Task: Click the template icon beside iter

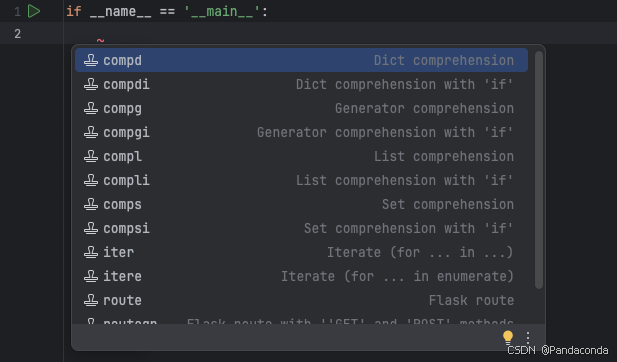Action: pyautogui.click(x=91, y=252)
